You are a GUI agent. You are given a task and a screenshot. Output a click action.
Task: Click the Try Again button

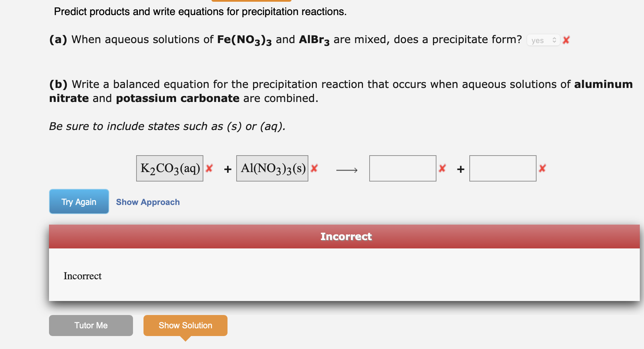tap(79, 201)
